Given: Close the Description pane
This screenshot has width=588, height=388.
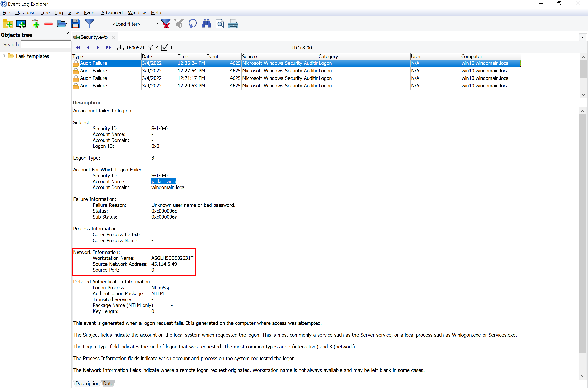Looking at the screenshot, I should pos(584,101).
